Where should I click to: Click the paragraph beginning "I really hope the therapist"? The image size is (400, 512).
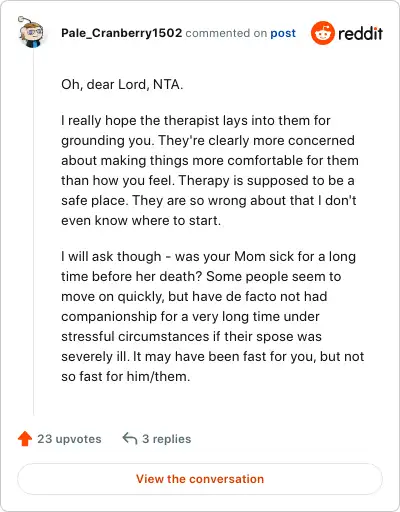[x=210, y=170]
